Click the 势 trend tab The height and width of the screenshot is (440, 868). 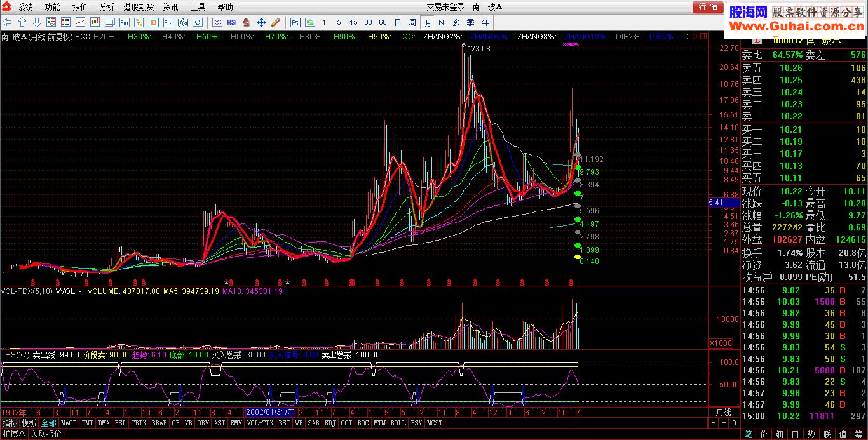[x=811, y=434]
